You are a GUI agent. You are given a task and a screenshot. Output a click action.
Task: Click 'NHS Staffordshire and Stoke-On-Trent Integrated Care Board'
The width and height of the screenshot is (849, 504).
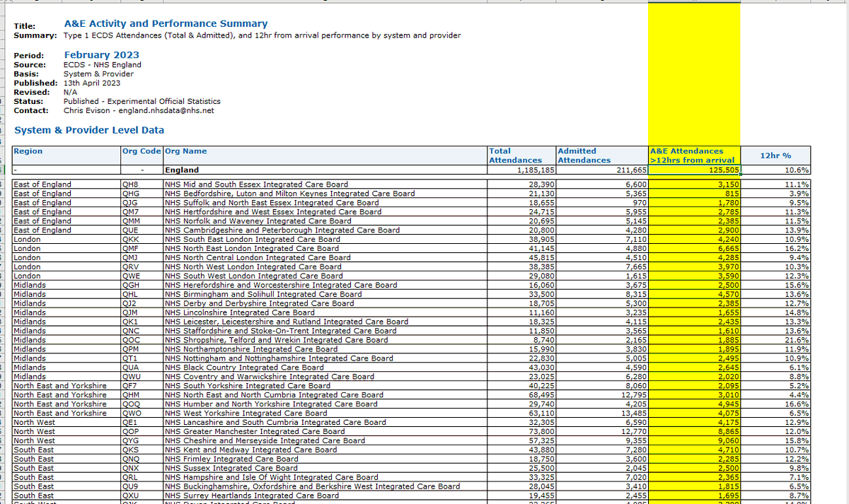(325, 331)
